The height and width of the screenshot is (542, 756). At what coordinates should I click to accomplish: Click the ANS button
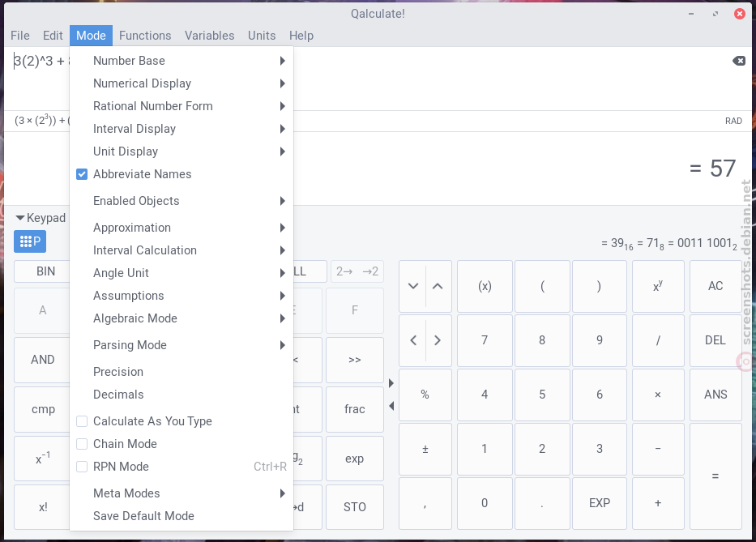(715, 395)
